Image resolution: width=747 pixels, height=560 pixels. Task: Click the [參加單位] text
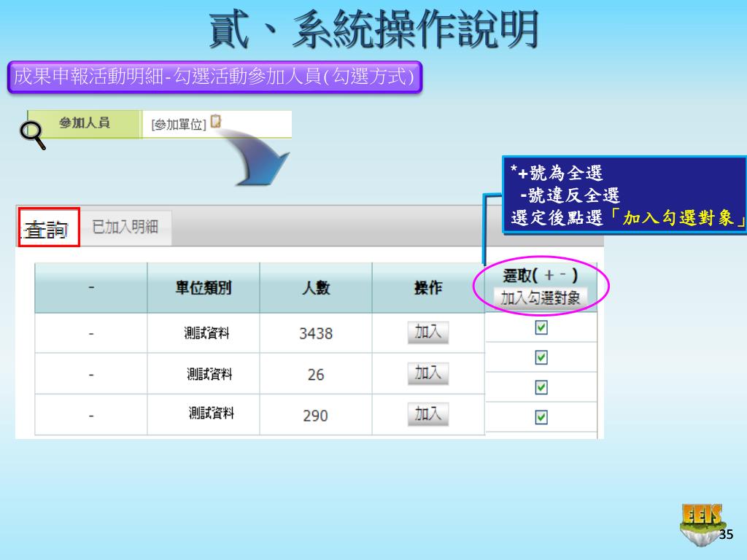pyautogui.click(x=179, y=125)
